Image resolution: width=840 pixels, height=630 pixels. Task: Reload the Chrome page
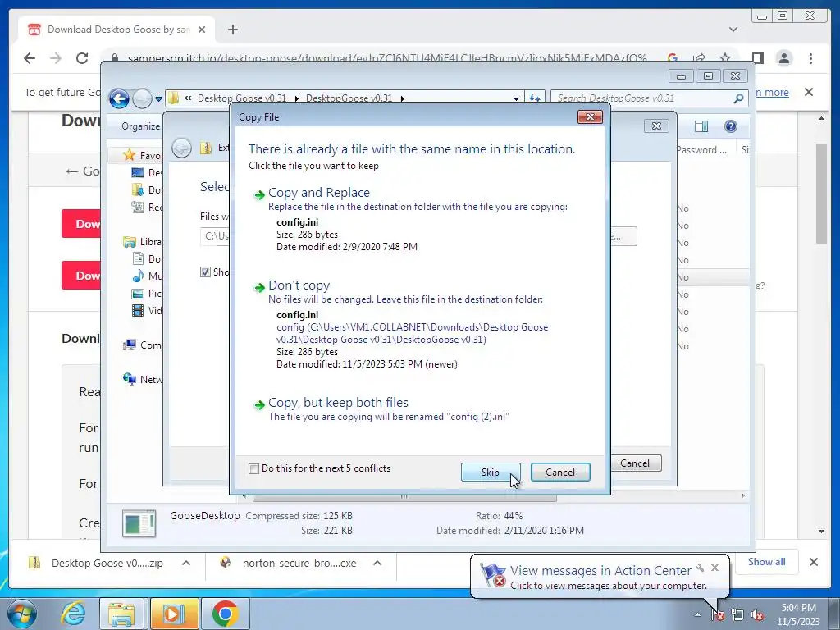(x=82, y=58)
